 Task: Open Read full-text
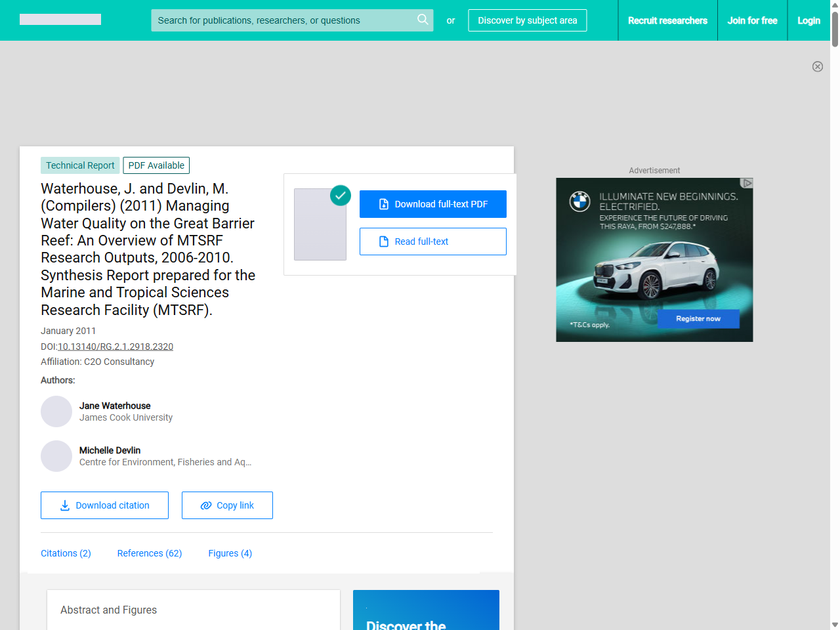(x=432, y=241)
